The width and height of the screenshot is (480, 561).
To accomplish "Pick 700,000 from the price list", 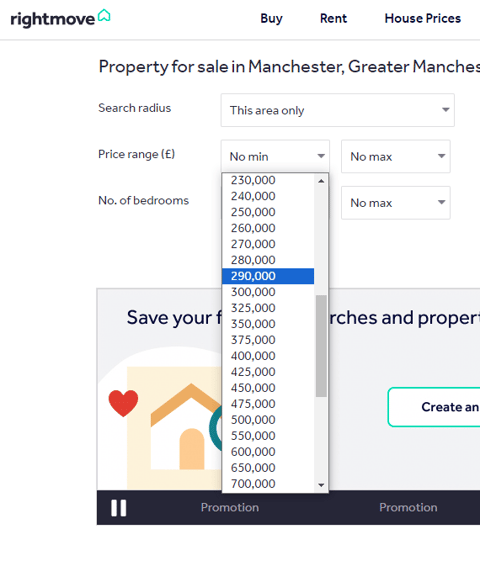I will coord(268,484).
